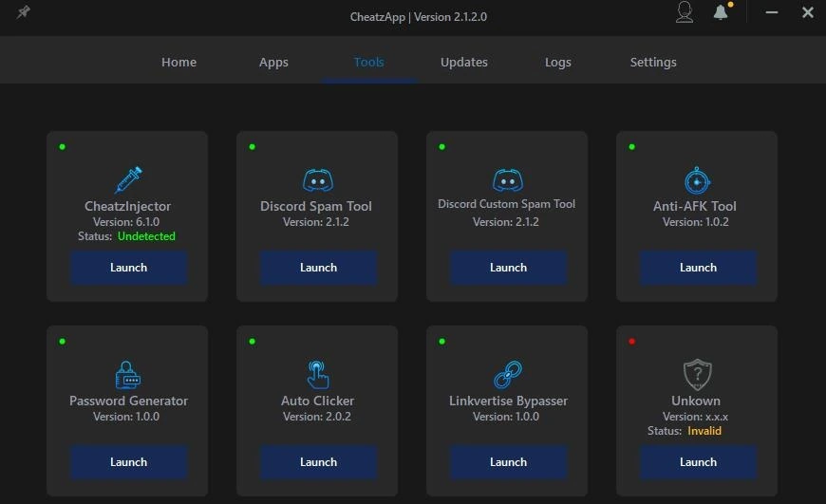Click CheatzInjector green status dot
The height and width of the screenshot is (504, 826).
[62, 147]
